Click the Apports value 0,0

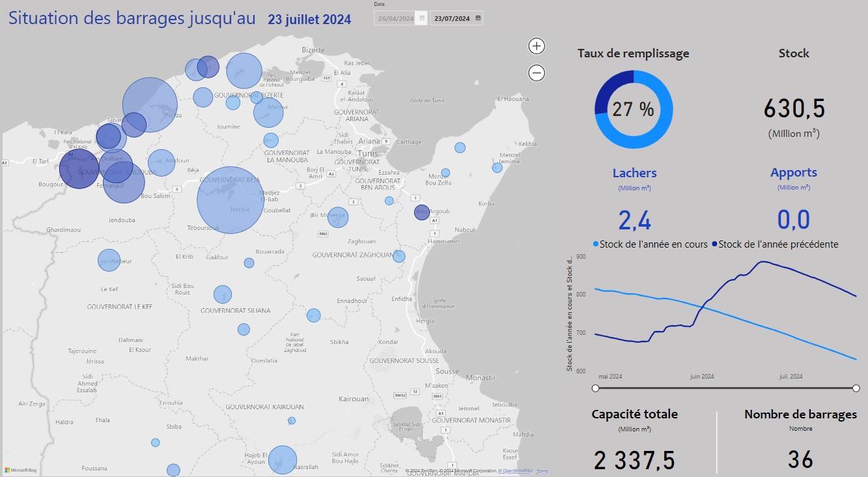(794, 220)
